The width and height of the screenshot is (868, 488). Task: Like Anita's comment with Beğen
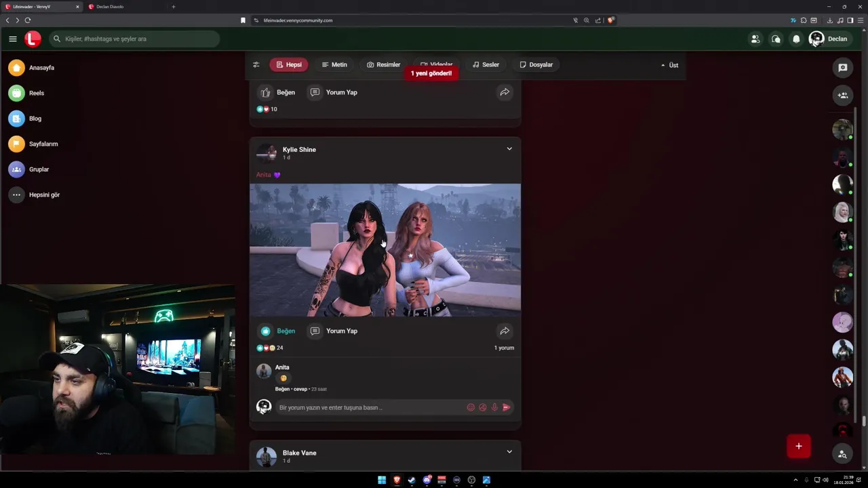click(x=282, y=389)
